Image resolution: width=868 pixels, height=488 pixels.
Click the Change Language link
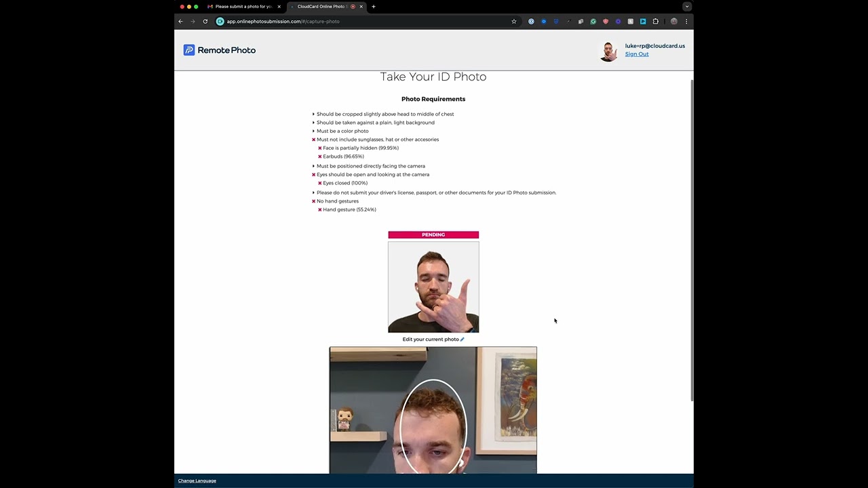click(x=197, y=481)
